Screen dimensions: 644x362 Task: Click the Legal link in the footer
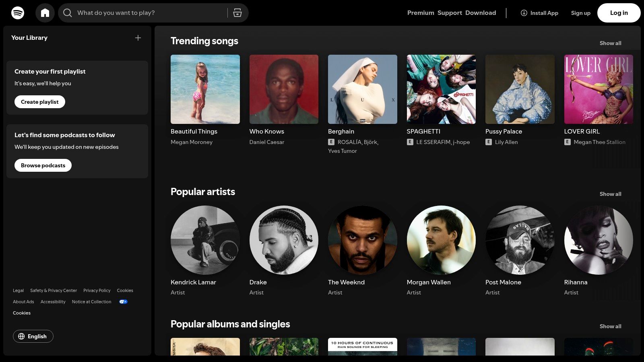[18, 290]
